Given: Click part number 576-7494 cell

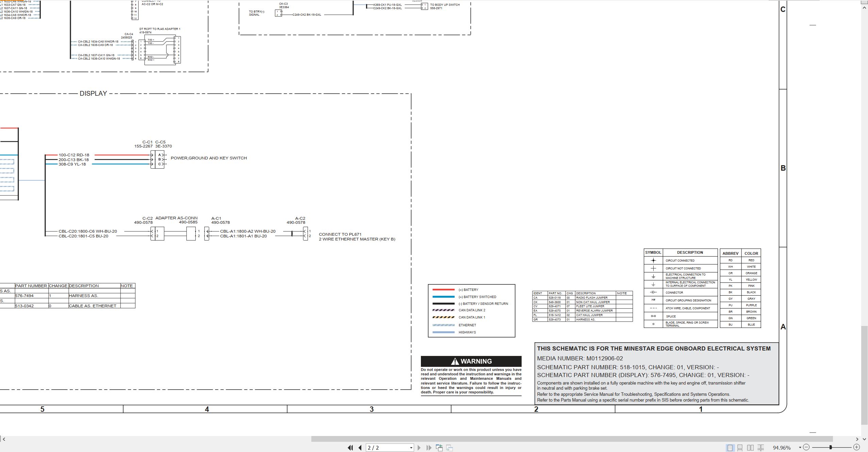Looking at the screenshot, I should click(31, 296).
